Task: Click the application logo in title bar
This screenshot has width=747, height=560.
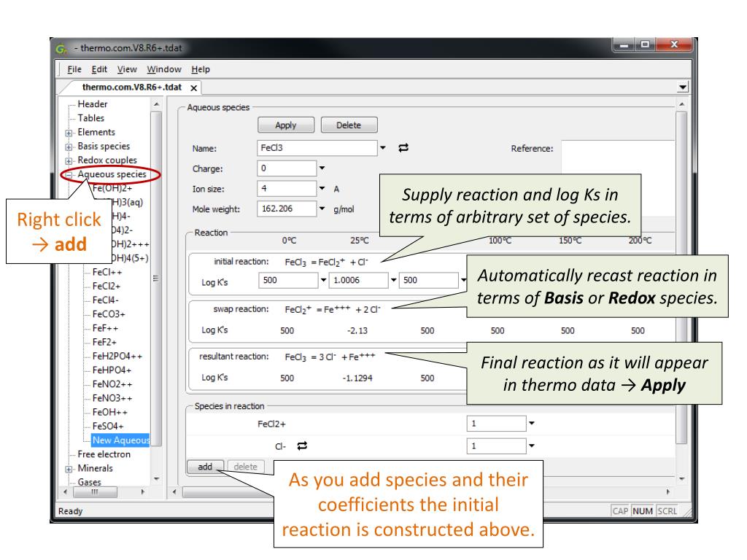Action: click(61, 49)
